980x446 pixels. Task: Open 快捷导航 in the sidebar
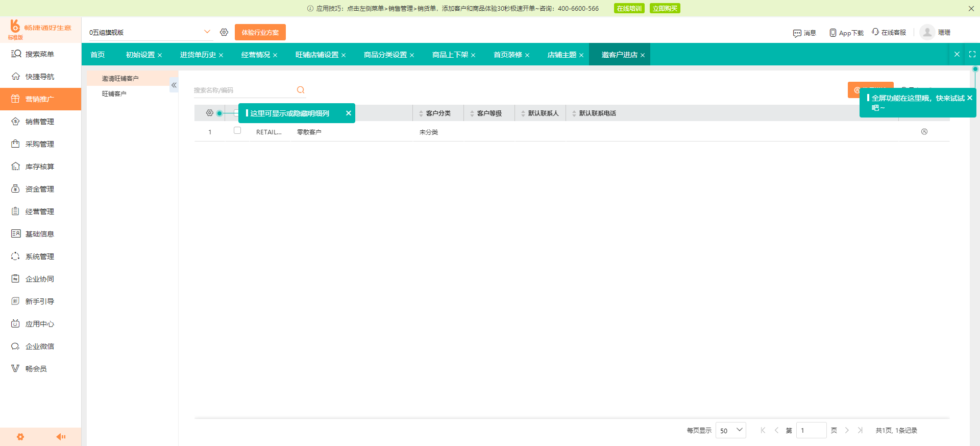click(x=40, y=77)
